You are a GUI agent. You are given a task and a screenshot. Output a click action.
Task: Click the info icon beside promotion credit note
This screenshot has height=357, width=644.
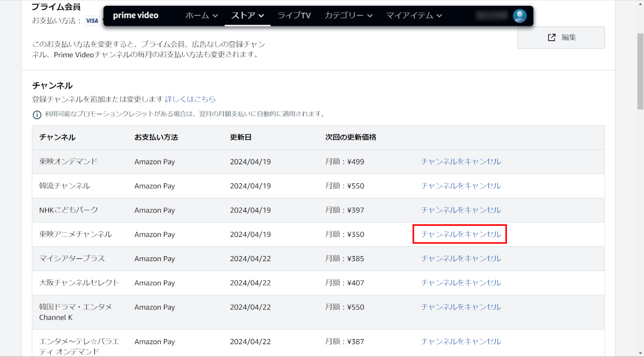click(37, 115)
